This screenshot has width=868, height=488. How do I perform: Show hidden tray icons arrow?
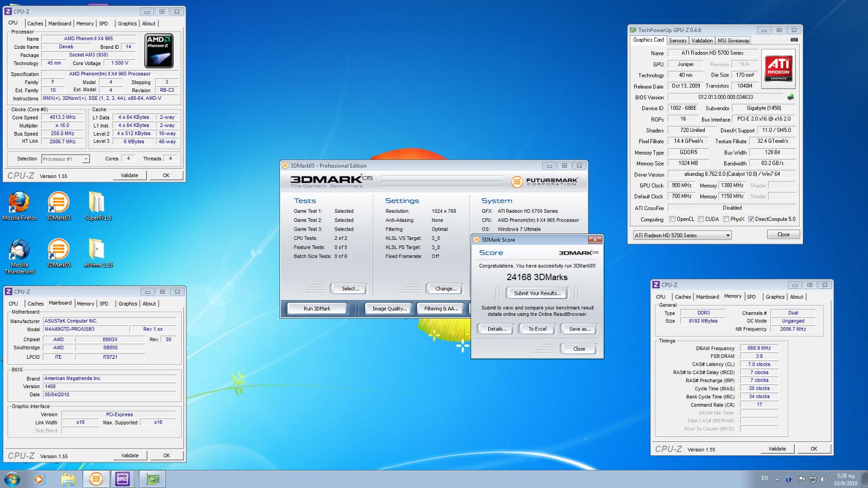click(777, 479)
